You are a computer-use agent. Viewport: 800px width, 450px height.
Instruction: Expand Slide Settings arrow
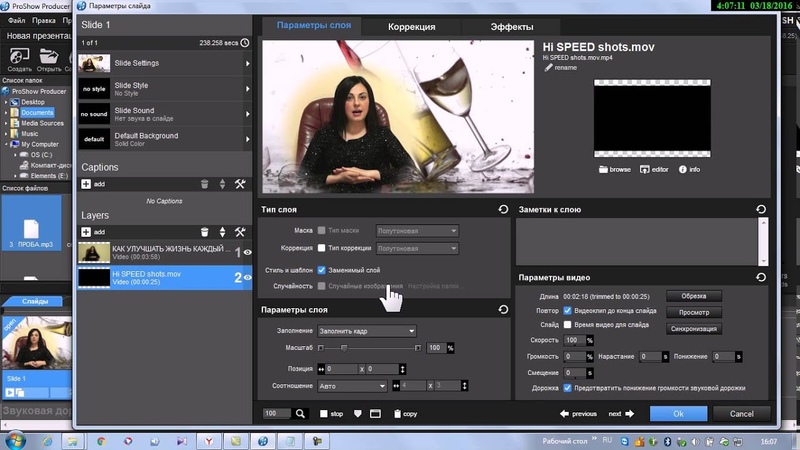tap(247, 64)
